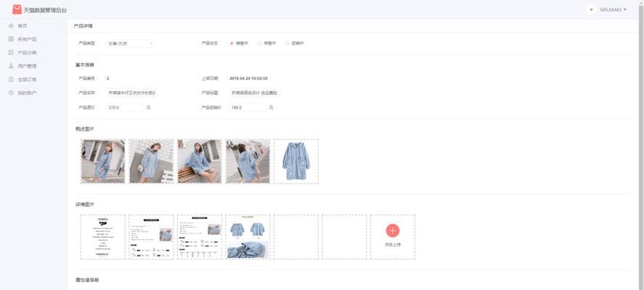Screen dimensions: 644x290
Task: Click the 详情图片 section heading
Action: [85, 204]
